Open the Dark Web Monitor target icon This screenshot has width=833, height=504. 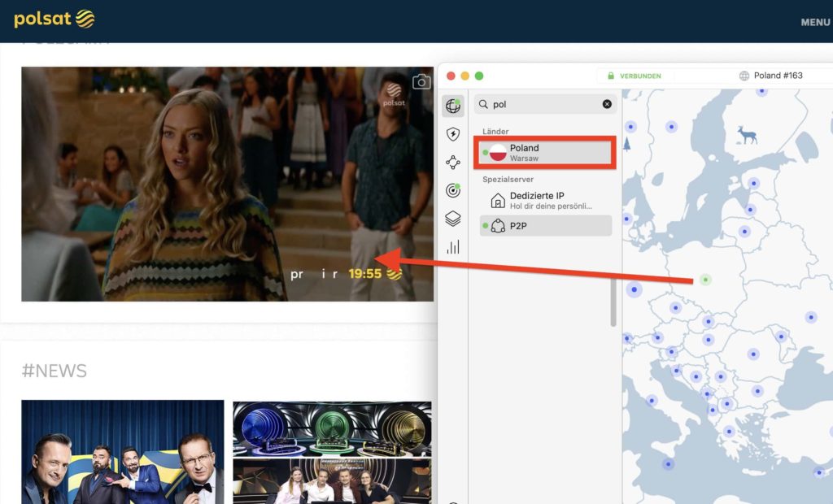coord(453,191)
